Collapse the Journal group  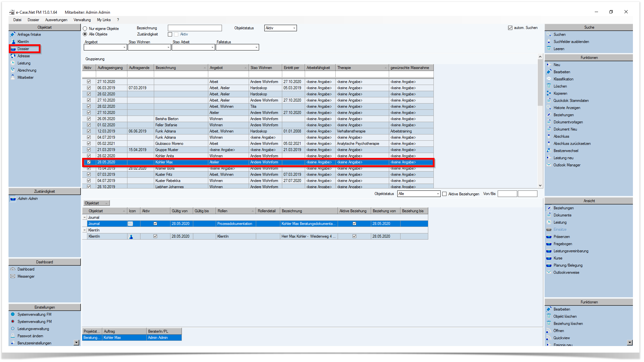pos(85,217)
